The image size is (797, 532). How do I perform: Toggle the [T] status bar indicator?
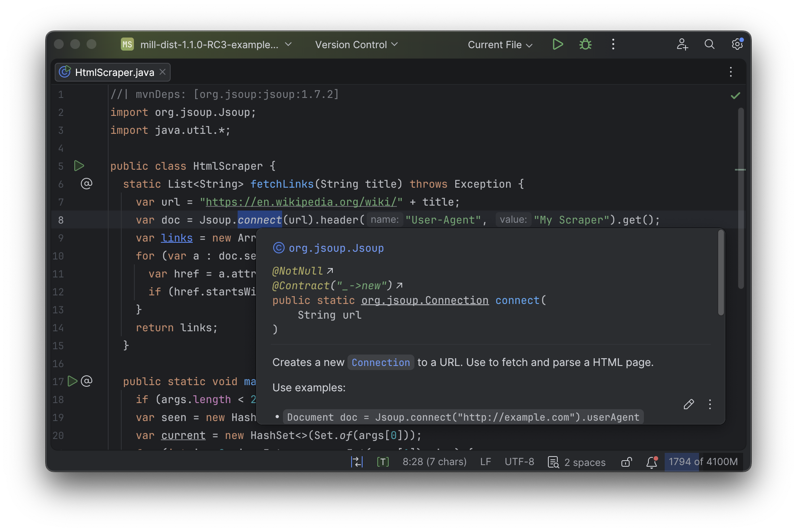pos(383,462)
